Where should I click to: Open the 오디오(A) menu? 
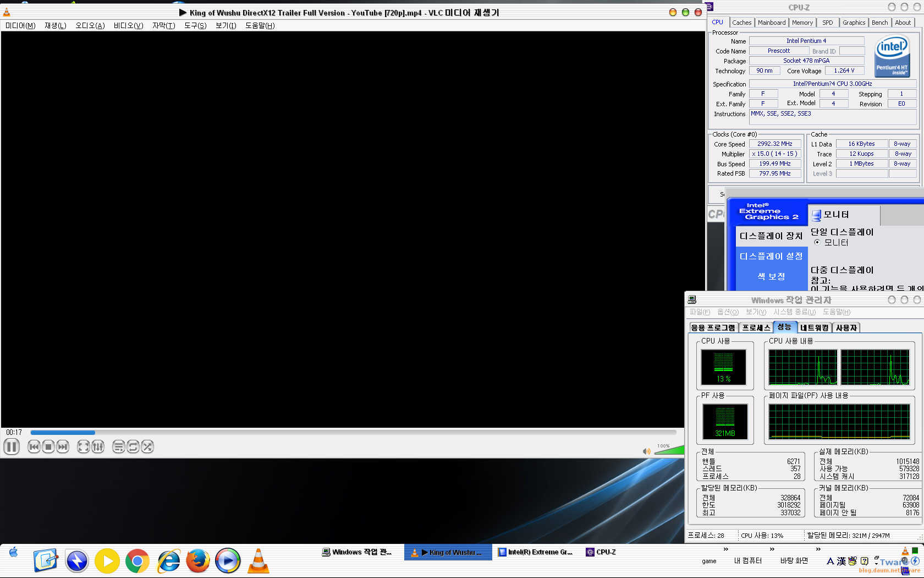point(90,26)
